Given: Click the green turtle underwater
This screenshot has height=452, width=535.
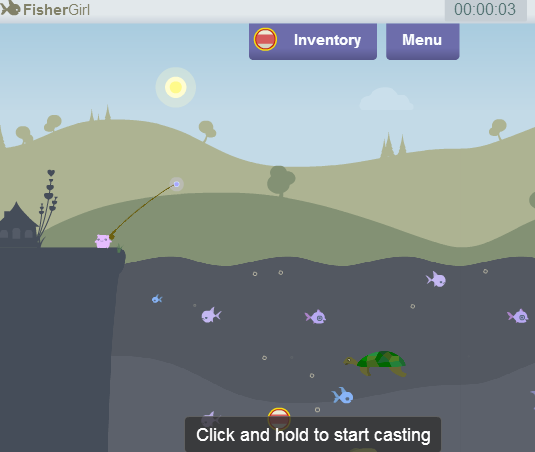Looking at the screenshot, I should click(x=375, y=364).
